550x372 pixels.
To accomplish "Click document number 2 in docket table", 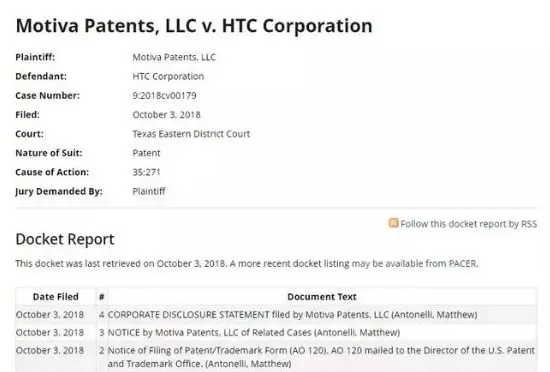I will 102,350.
